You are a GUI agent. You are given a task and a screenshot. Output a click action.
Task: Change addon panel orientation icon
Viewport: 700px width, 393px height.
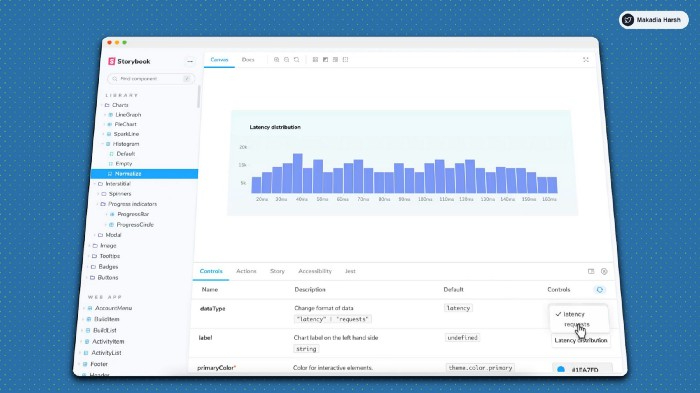pos(591,271)
